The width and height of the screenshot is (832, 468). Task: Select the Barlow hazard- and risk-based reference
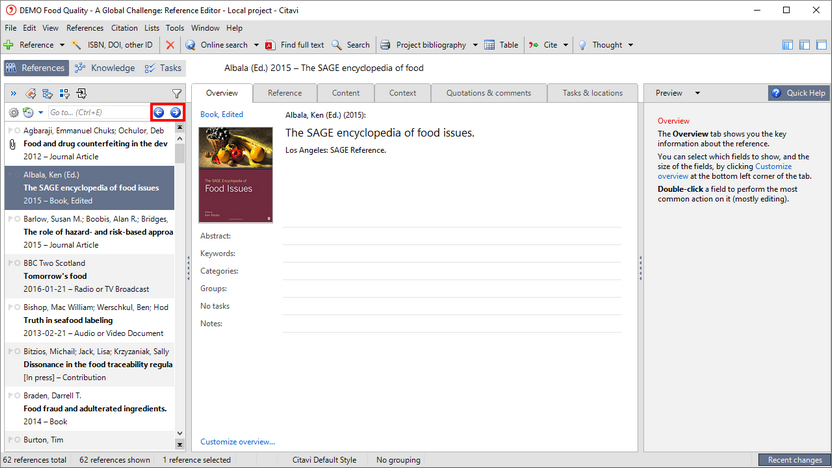click(x=90, y=232)
